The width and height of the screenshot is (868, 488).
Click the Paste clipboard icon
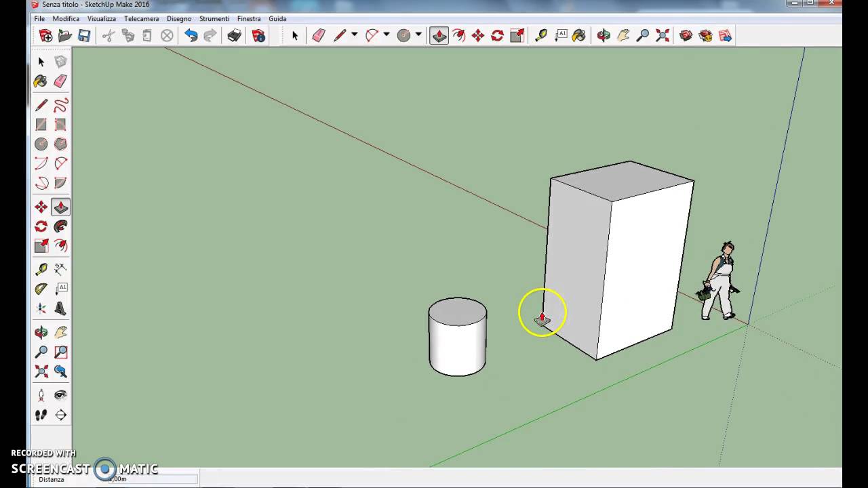click(147, 36)
